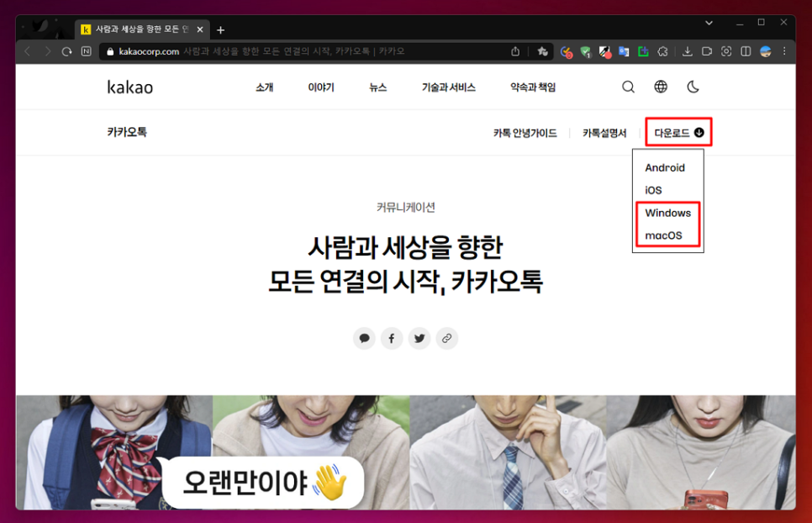The height and width of the screenshot is (523, 812).
Task: Open the 카톡 안녕가이드 link
Action: pos(525,133)
